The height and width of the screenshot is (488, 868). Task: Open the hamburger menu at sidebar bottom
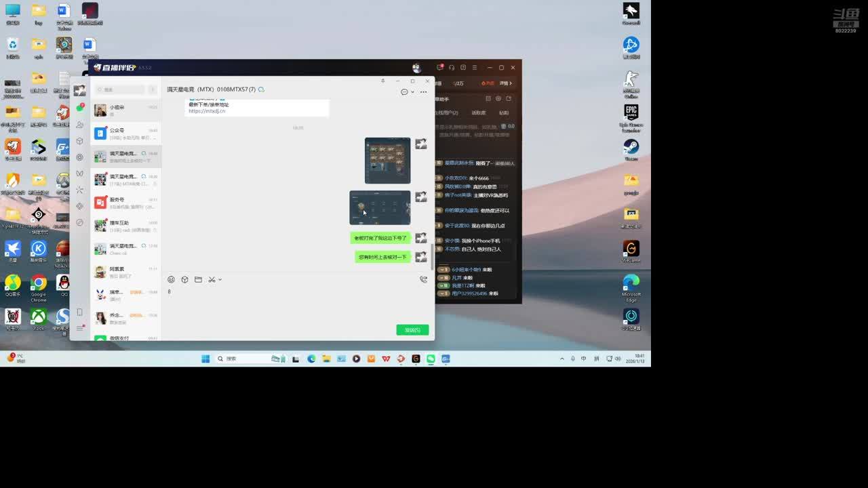click(79, 329)
